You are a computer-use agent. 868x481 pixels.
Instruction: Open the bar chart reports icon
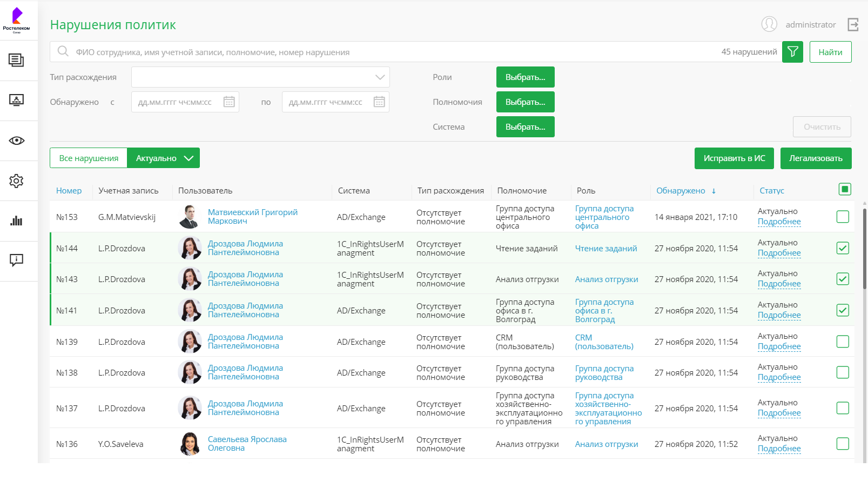click(x=16, y=221)
